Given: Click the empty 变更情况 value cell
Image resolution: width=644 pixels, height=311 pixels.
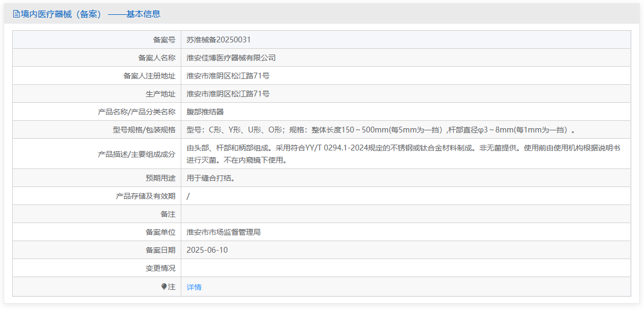Looking at the screenshot, I should click(x=405, y=268).
